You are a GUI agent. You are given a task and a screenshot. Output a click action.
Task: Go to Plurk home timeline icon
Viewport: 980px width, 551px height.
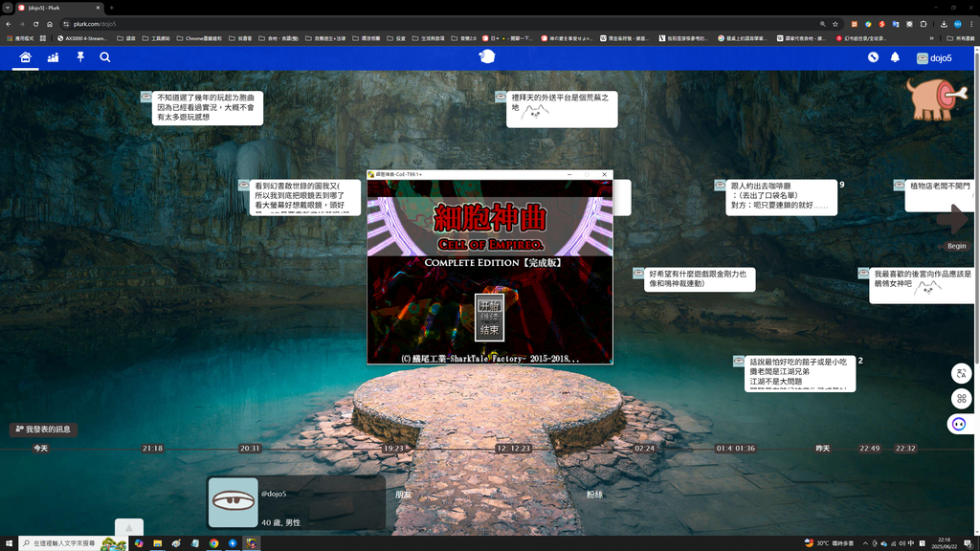coord(25,57)
